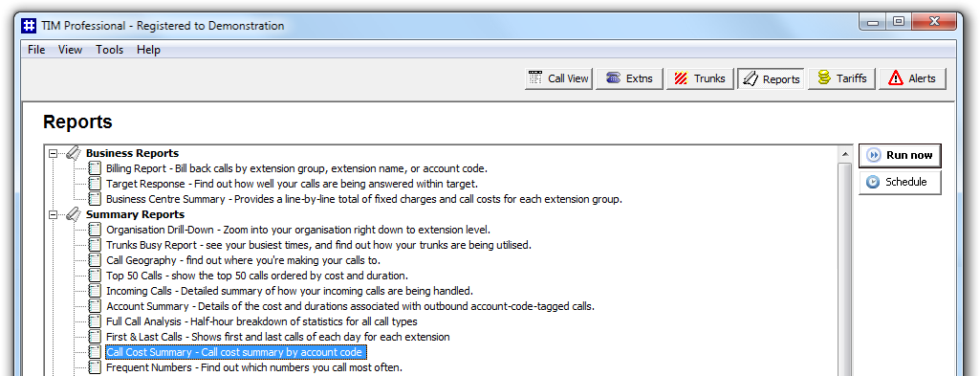
Task: Click the Call Geography notepad icon
Action: [95, 260]
